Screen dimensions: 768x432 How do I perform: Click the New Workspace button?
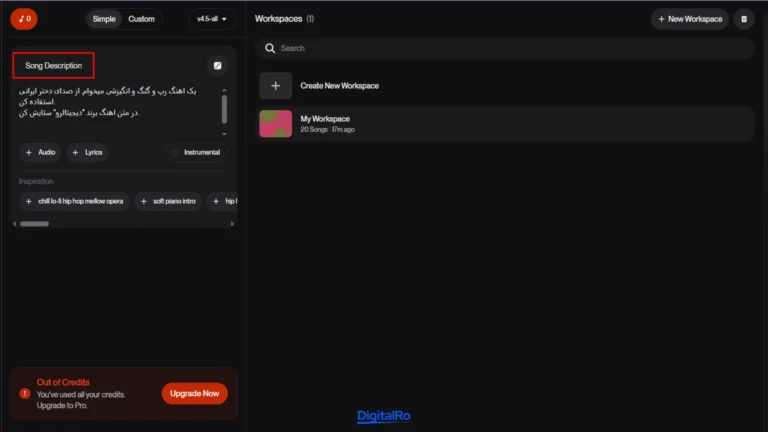pyautogui.click(x=689, y=19)
